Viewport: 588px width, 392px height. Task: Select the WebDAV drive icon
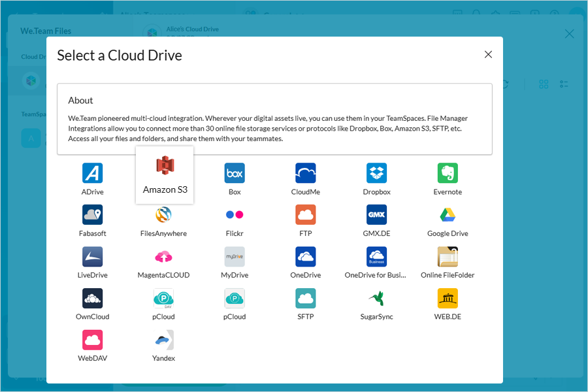point(92,340)
